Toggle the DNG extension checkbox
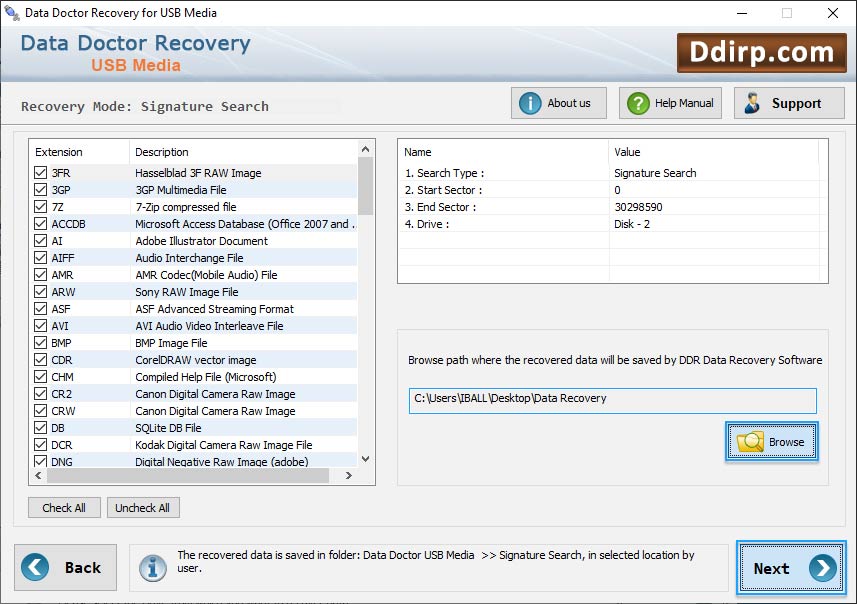Image resolution: width=857 pixels, height=604 pixels. [40, 461]
